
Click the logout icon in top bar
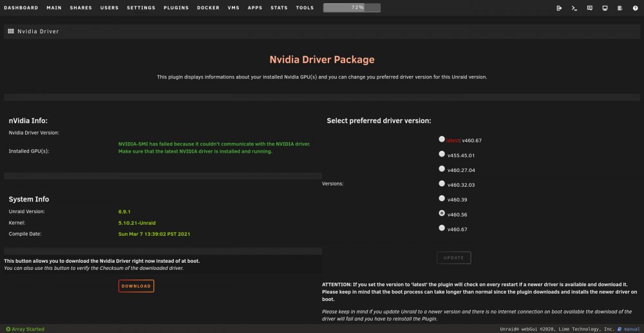[559, 8]
